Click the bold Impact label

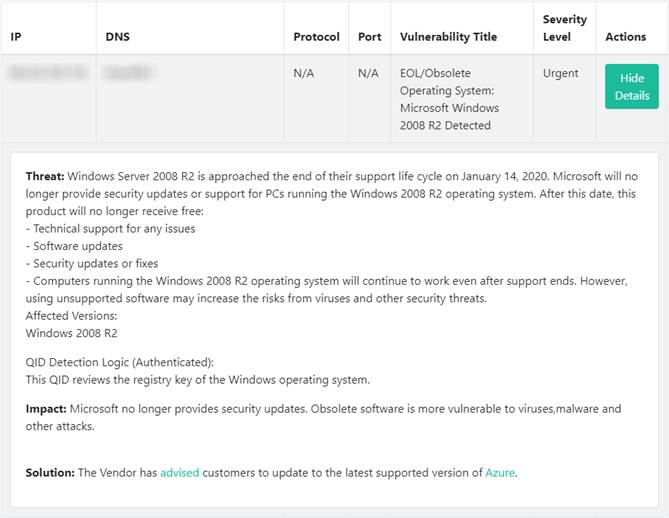(x=46, y=409)
